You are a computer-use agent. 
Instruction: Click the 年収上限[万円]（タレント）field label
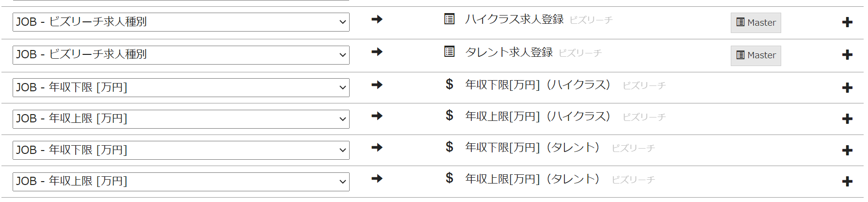[x=532, y=179]
